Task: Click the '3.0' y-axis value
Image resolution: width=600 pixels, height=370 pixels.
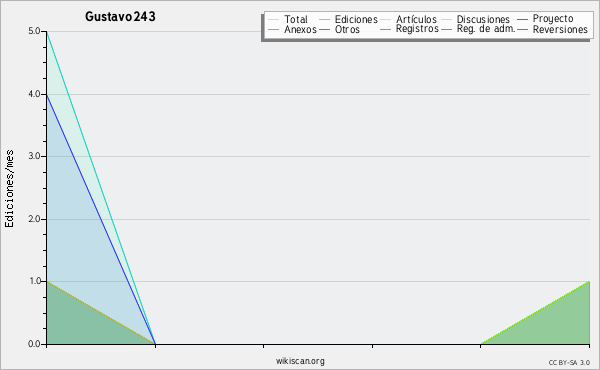Action: (x=34, y=156)
